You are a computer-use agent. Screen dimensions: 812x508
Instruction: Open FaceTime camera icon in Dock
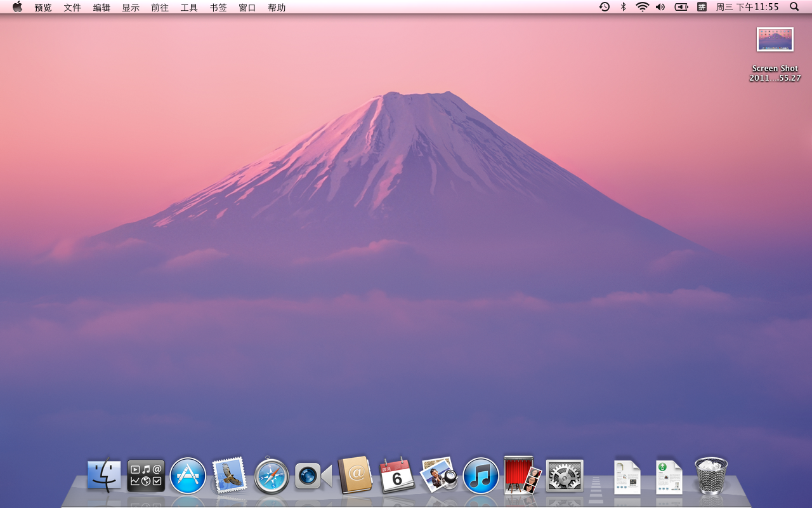[x=313, y=476]
